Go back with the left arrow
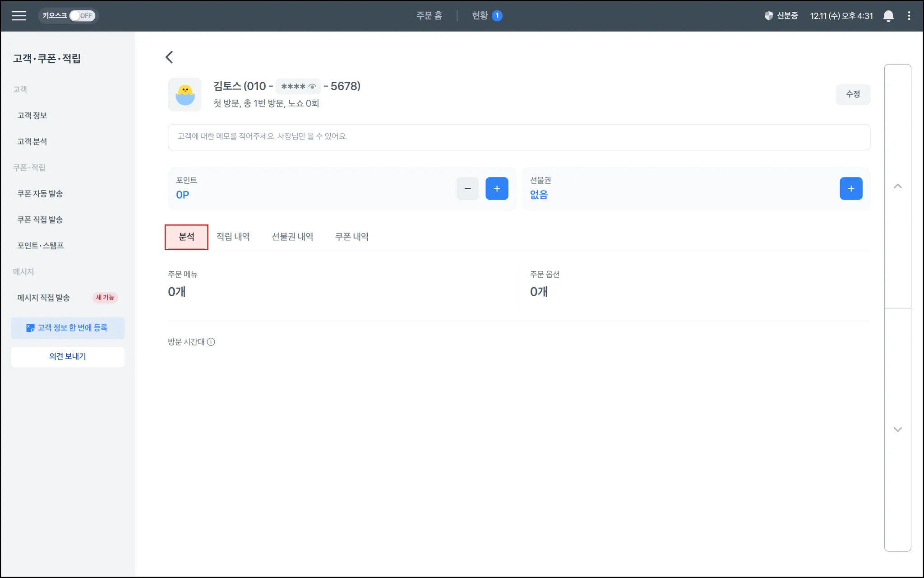Image resolution: width=924 pixels, height=578 pixels. [x=169, y=57]
